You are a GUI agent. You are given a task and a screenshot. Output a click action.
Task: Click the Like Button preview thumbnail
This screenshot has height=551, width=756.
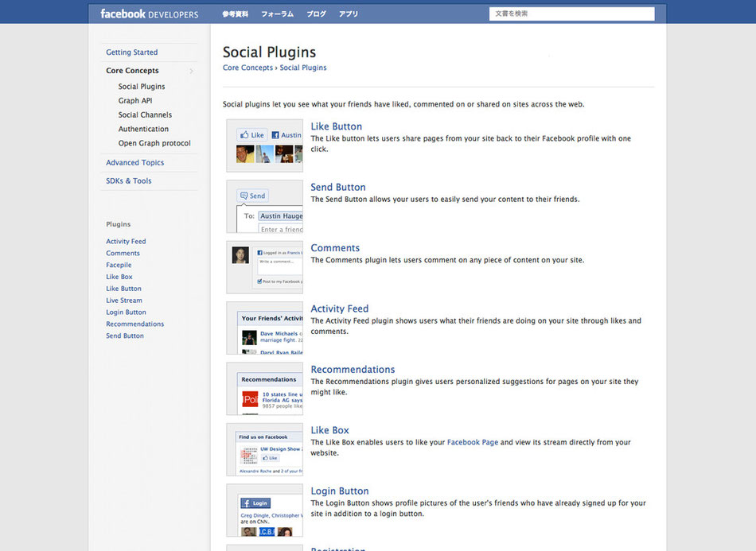[x=265, y=146]
